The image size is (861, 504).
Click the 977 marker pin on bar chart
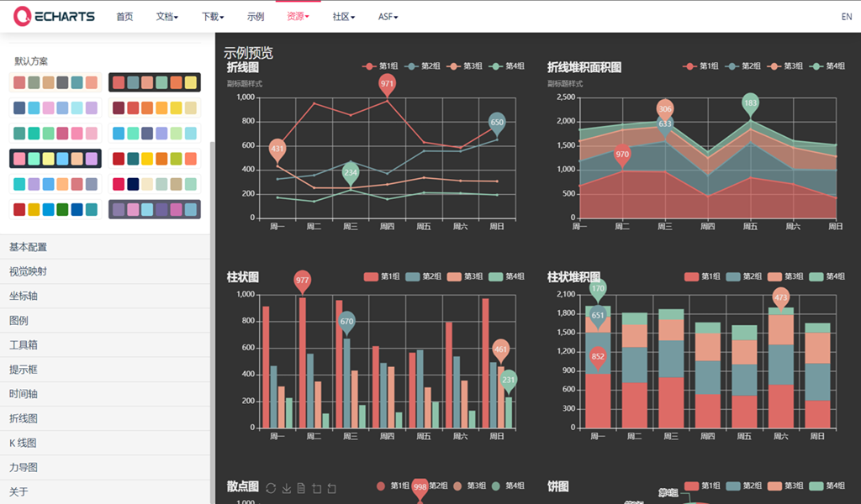click(x=302, y=282)
